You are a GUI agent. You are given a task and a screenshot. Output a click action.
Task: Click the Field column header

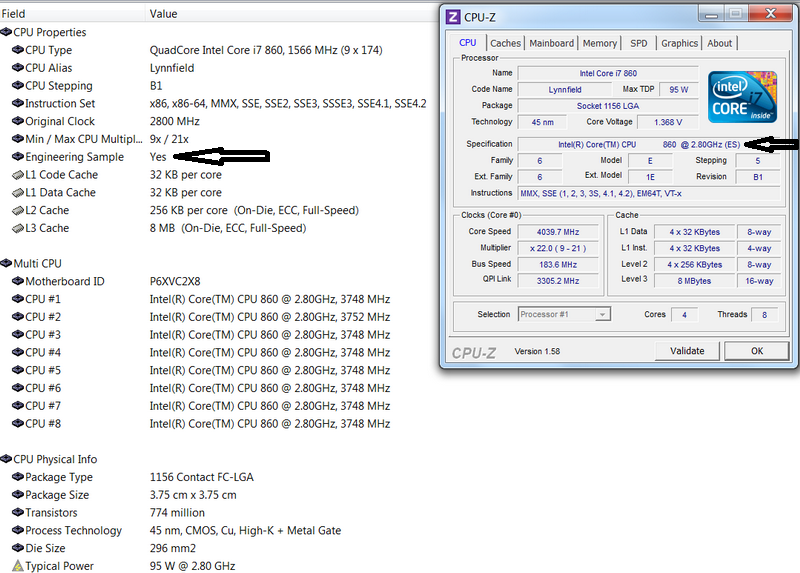72,14
